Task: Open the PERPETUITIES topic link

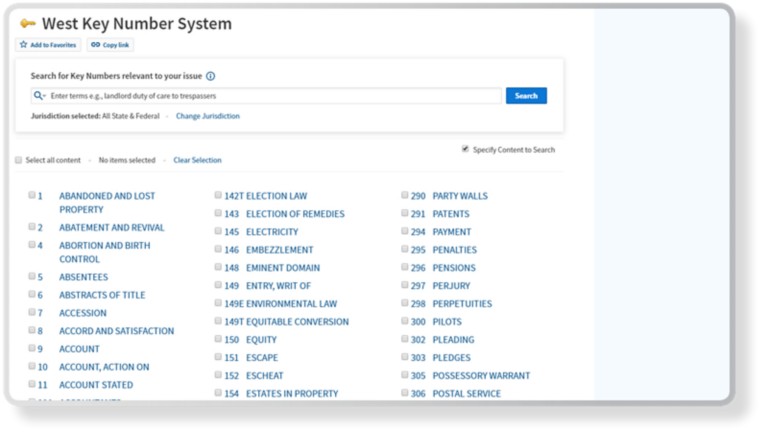Action: tap(462, 304)
